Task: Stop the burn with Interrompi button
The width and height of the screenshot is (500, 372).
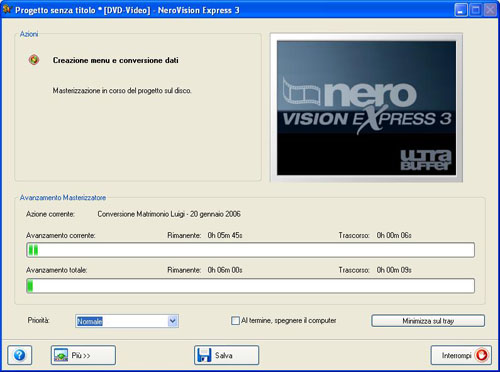Action: coord(461,355)
